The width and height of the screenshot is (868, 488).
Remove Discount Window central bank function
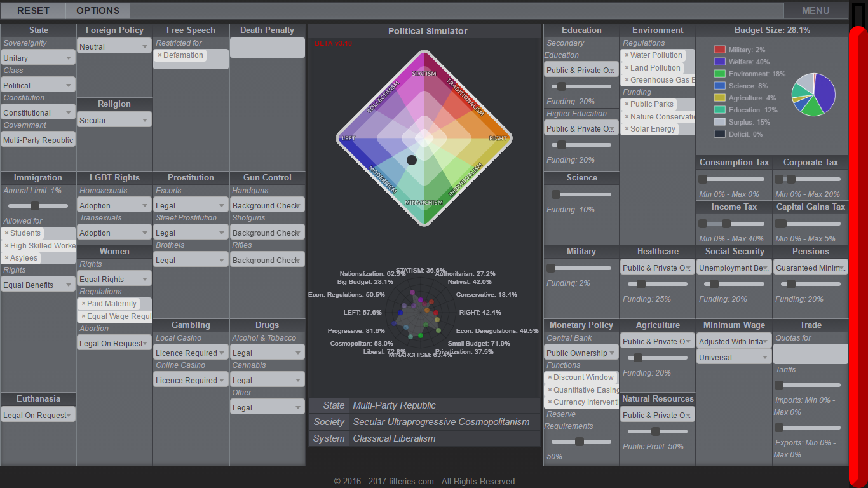coord(550,377)
